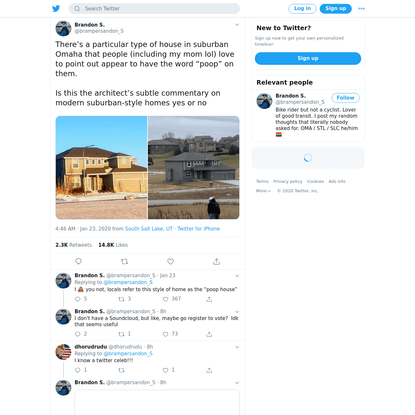
Task: View the 2.3K Retweets list
Action: coord(73,245)
